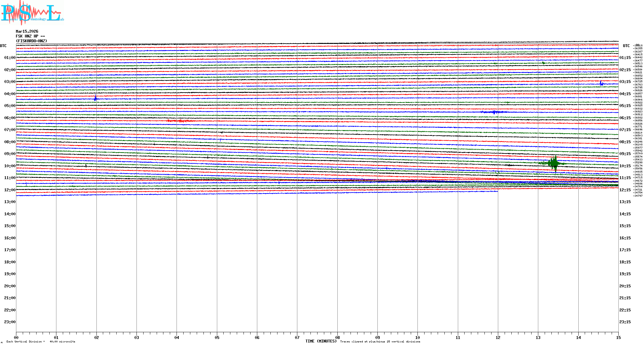The image size is (644, 346).
Task: Click the red tremor event near minute 04
Action: [180, 121]
